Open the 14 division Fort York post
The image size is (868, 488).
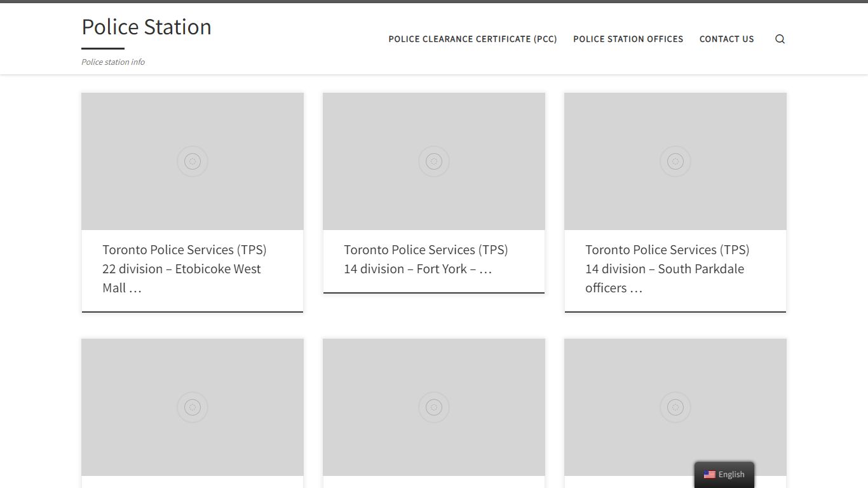click(426, 259)
